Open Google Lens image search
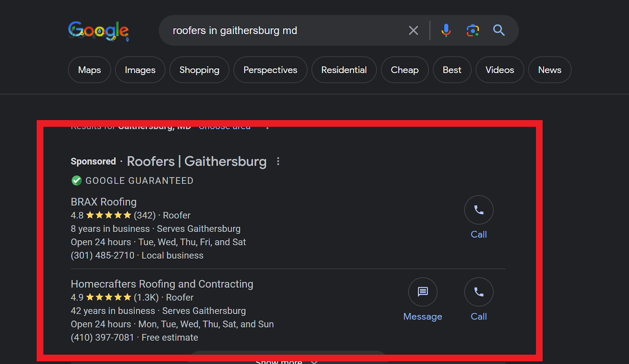 (473, 30)
